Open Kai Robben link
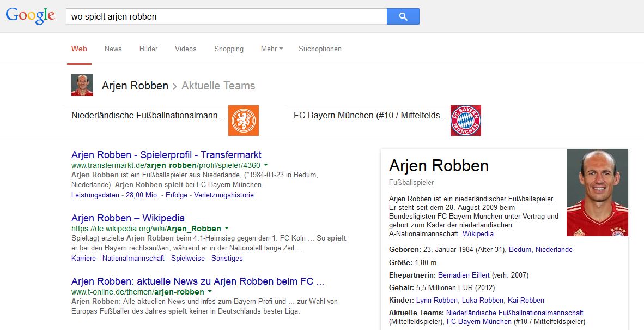Image resolution: width=644 pixels, height=330 pixels. click(x=526, y=300)
